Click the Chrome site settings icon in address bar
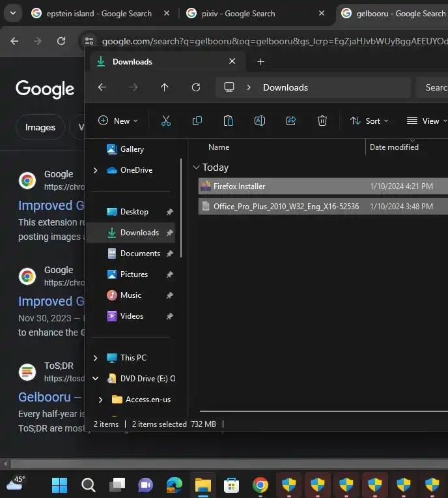448x498 pixels. 89,41
